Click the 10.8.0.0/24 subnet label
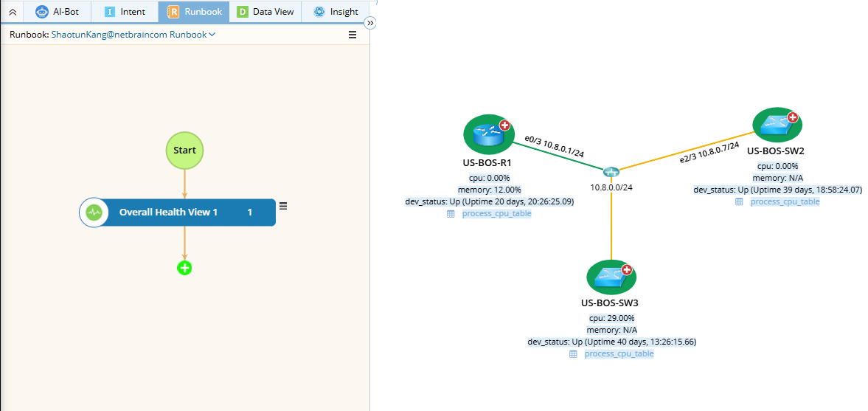This screenshot has width=868, height=411. (x=611, y=187)
